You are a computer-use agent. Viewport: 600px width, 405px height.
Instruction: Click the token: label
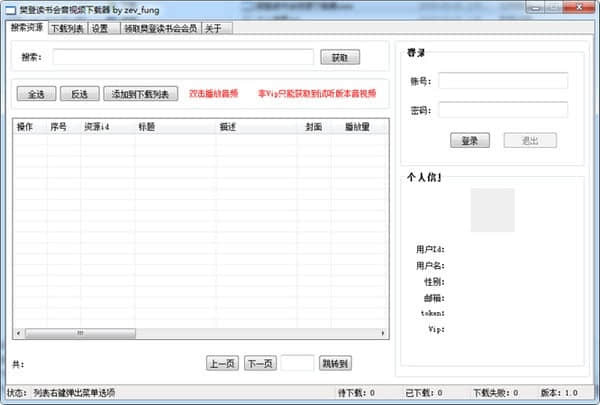click(x=432, y=313)
